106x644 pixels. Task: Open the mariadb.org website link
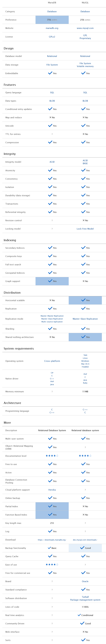tap(52, 28)
